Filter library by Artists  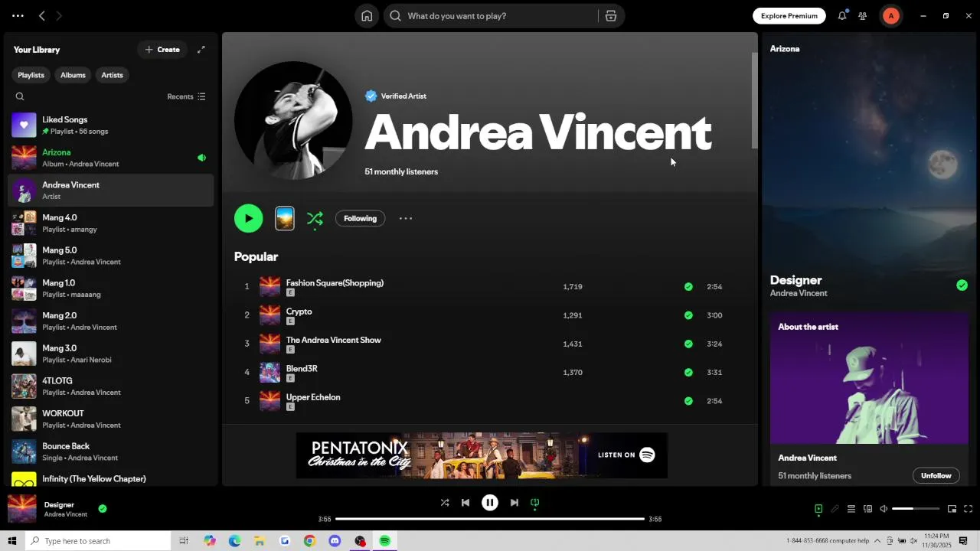[x=112, y=75]
